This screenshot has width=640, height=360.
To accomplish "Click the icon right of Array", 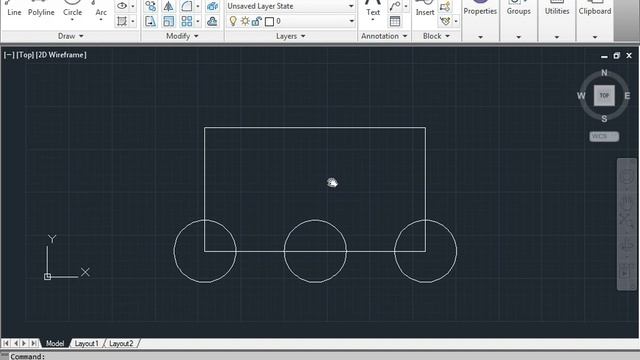I will tap(212, 21).
